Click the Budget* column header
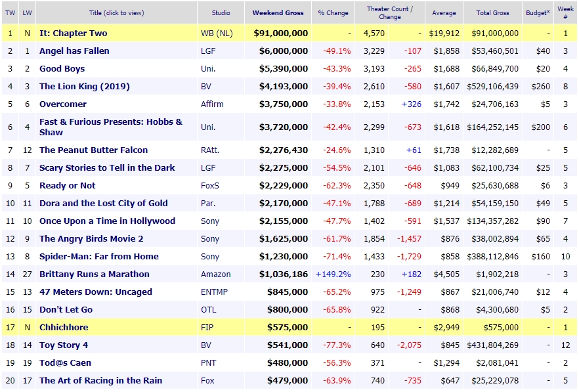579x392 pixels. point(538,13)
